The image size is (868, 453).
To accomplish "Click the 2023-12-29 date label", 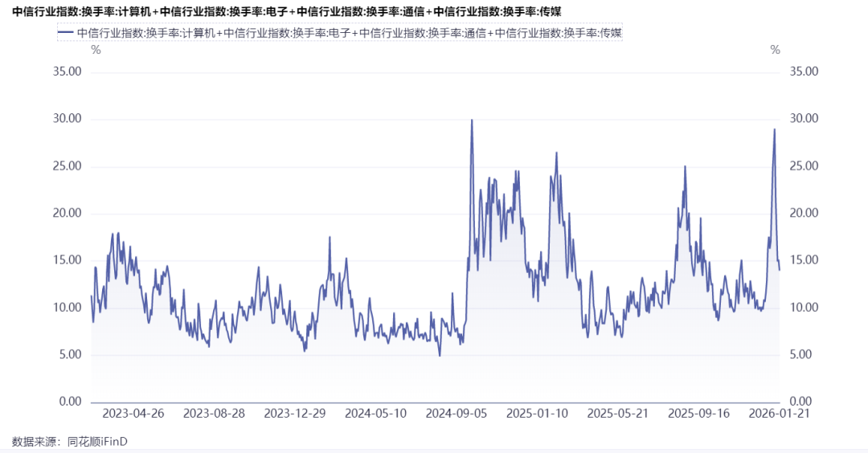I will pyautogui.click(x=295, y=413).
